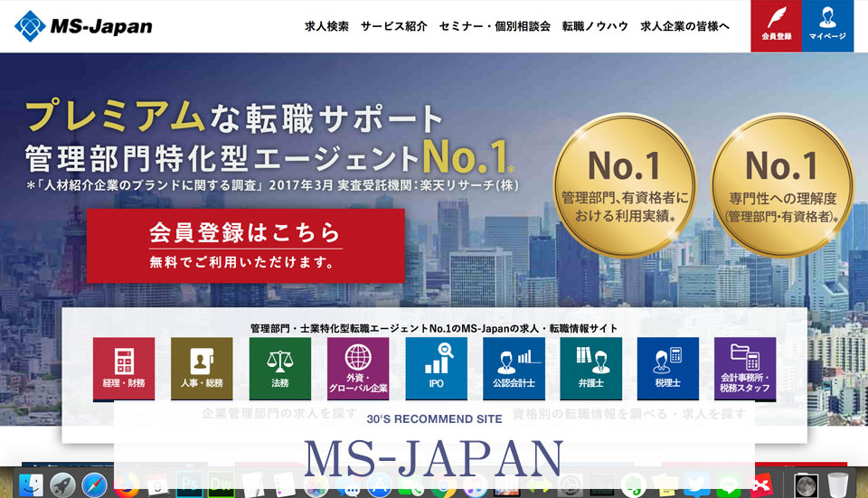Go to セミナー・個別相談会 in the navigation
The height and width of the screenshot is (498, 868).
pyautogui.click(x=495, y=26)
